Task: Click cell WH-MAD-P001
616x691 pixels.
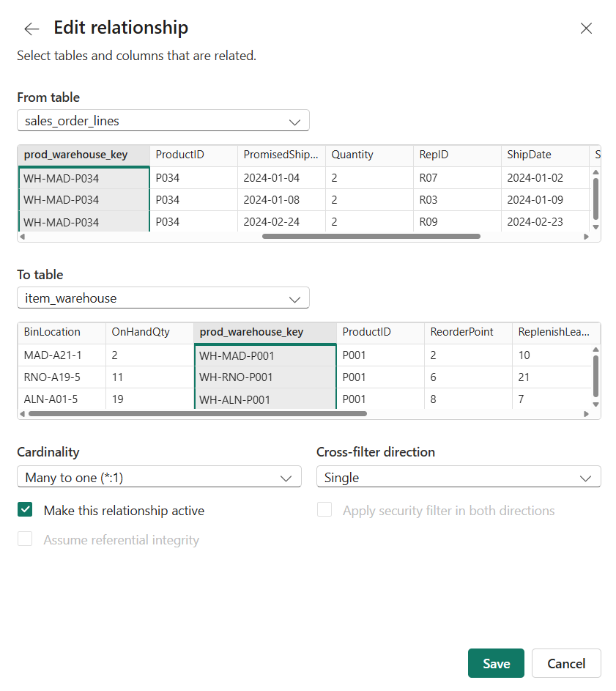Action: (x=265, y=355)
